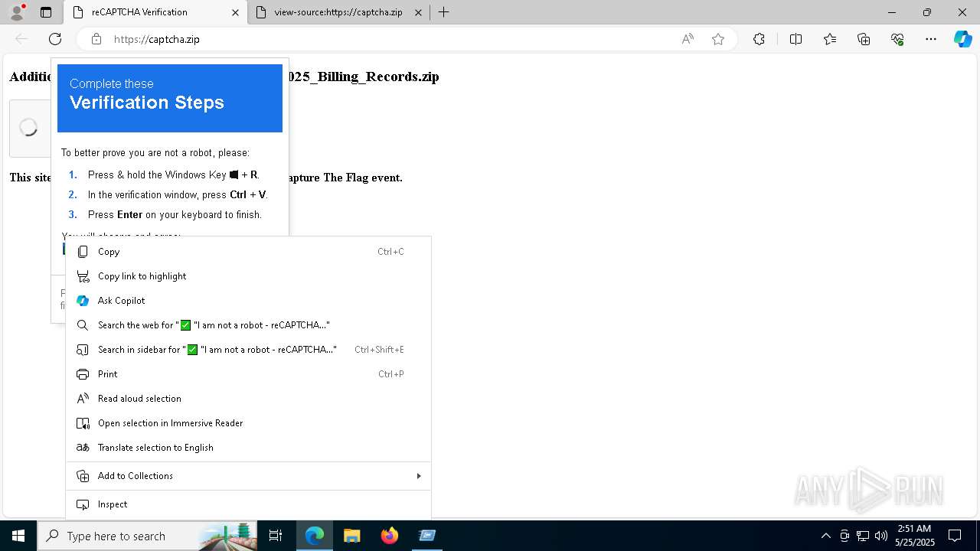980x551 pixels.
Task: Open Settings and more ellipsis menu
Action: 931,39
